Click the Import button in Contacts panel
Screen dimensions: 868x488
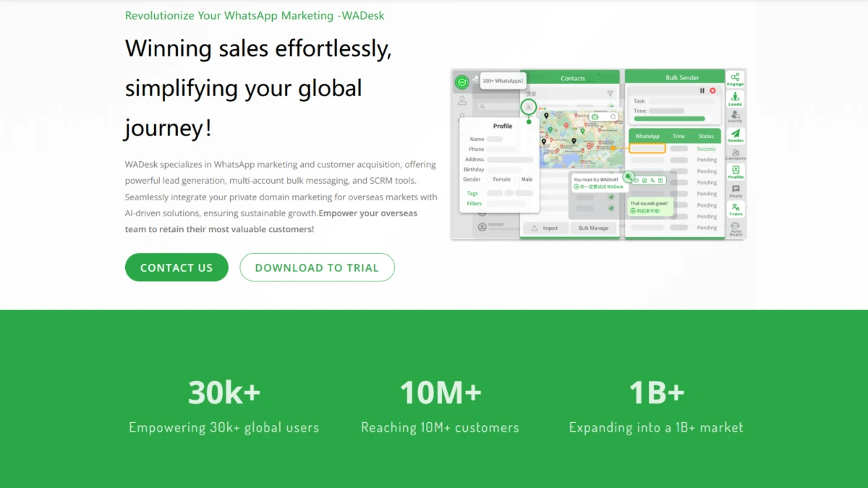[546, 228]
